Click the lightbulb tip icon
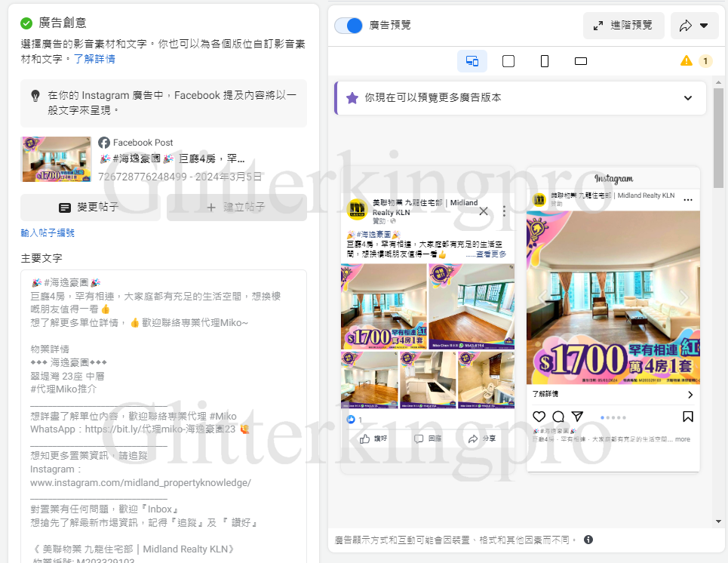This screenshot has width=728, height=563. pyautogui.click(x=35, y=96)
